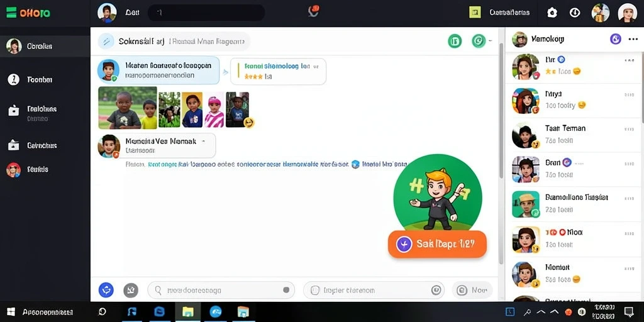Click the download arrow icon in the top bar
Image resolution: width=644 pixels, height=322 pixels.
tap(575, 13)
